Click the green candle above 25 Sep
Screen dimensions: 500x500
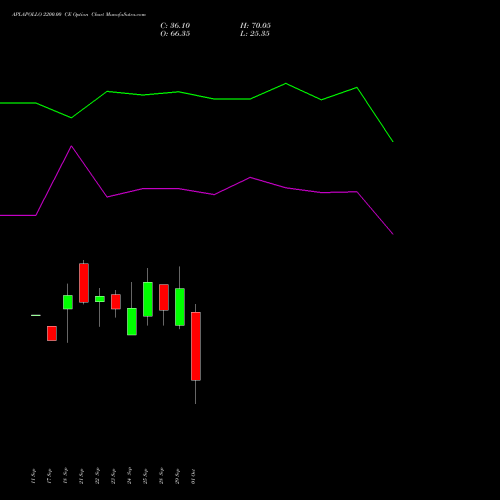148,299
